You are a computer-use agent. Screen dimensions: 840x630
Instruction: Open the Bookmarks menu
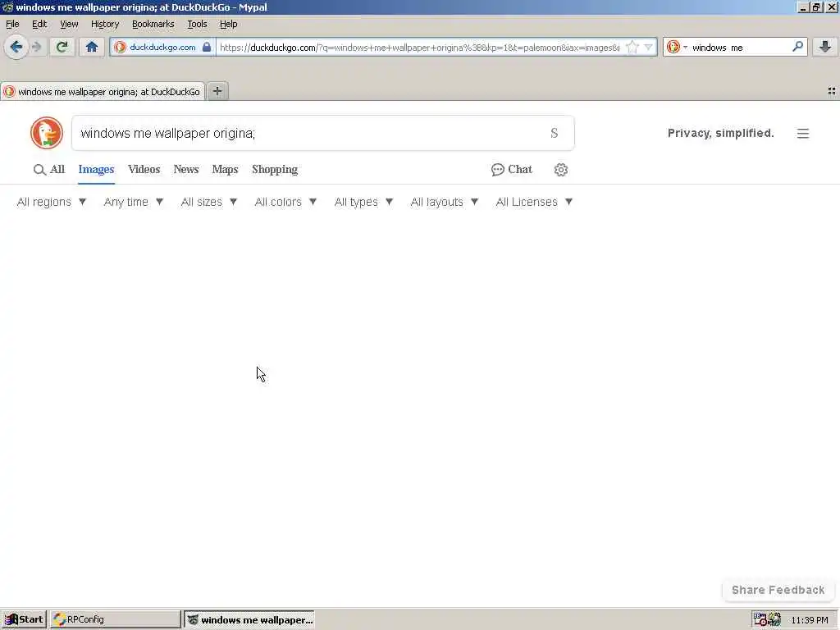[153, 24]
